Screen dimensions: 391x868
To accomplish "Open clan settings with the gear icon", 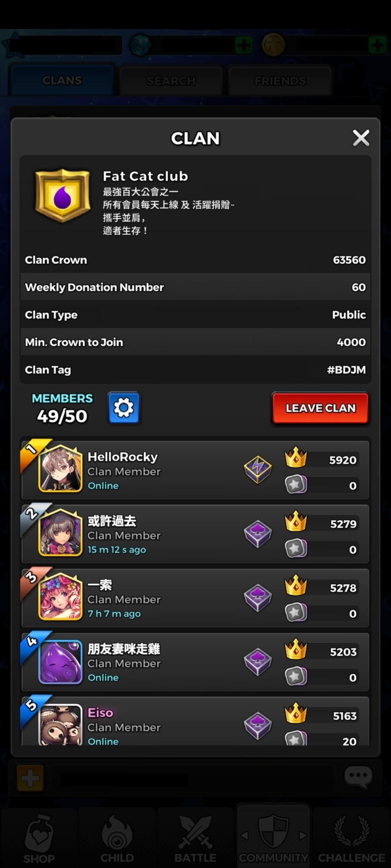I will point(123,408).
